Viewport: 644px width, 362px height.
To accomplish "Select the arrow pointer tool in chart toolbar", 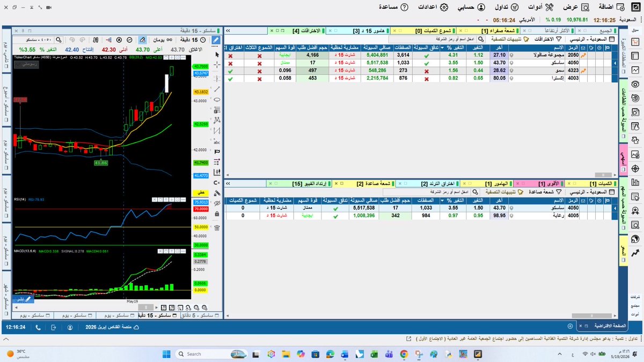I will [x=217, y=54].
